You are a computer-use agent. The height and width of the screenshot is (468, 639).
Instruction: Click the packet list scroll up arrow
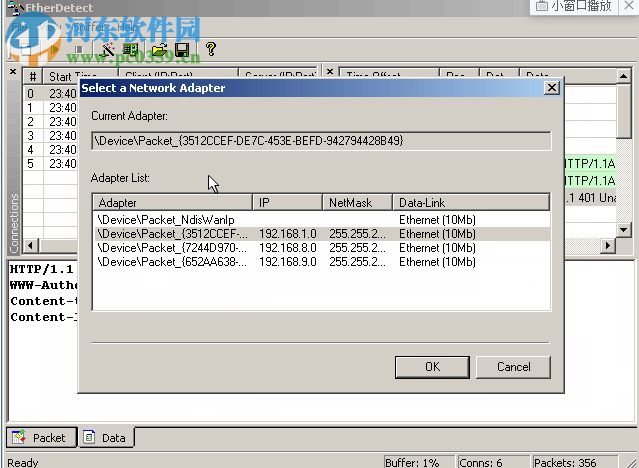click(x=624, y=76)
